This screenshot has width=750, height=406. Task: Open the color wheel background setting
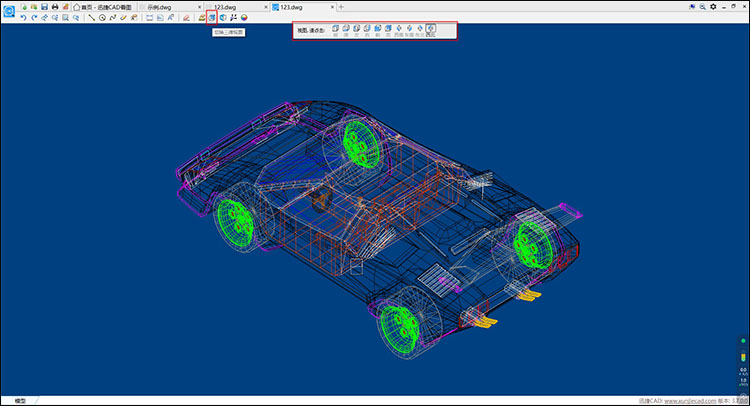tap(244, 18)
